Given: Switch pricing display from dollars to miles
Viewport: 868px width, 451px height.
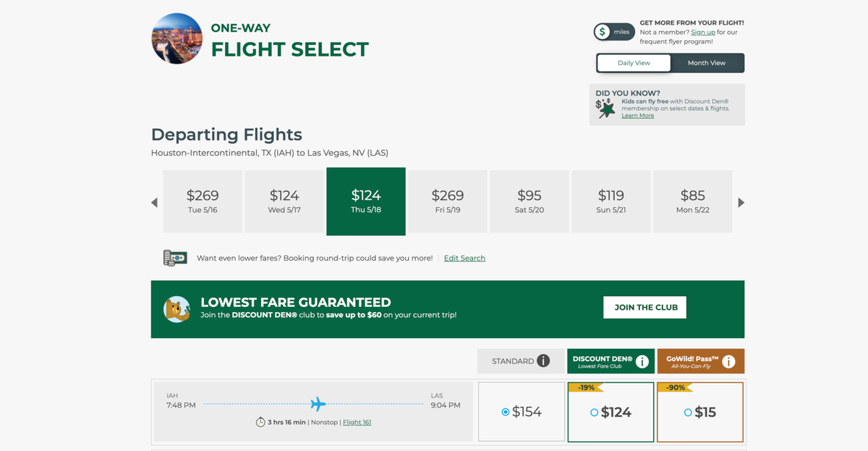Looking at the screenshot, I should coord(621,32).
